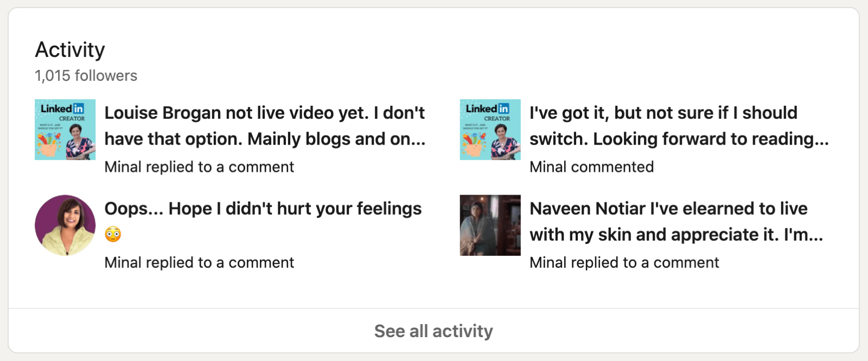The width and height of the screenshot is (868, 361).
Task: Click the LinkedIn Creator thumbnail on the first activity
Action: point(65,130)
